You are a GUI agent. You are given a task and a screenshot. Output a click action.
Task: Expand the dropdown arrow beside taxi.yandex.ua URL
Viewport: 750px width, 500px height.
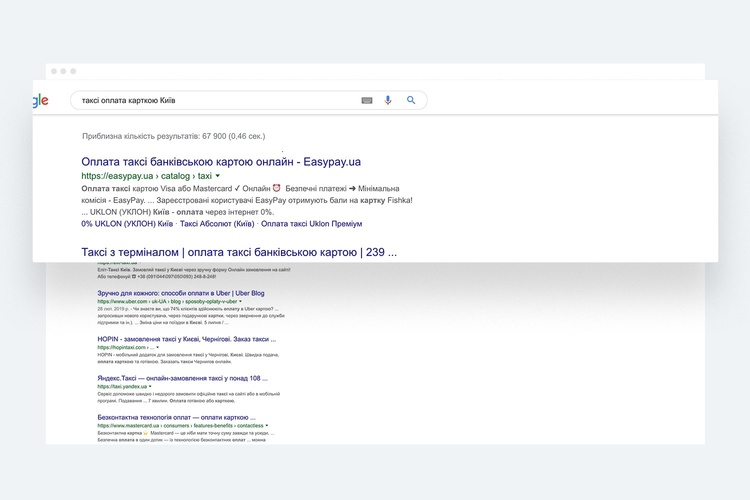(x=150, y=387)
